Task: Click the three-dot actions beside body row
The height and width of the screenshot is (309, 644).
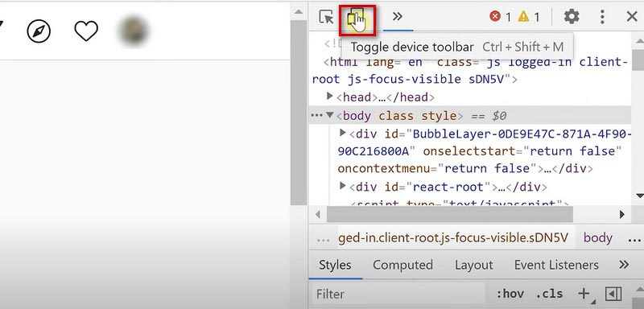Action: [x=316, y=116]
